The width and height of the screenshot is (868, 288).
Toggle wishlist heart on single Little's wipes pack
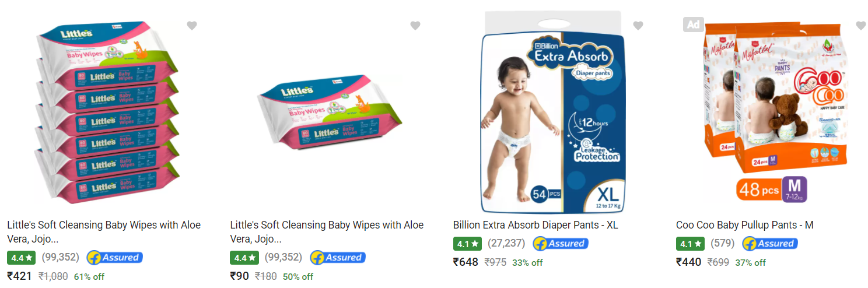point(415,26)
